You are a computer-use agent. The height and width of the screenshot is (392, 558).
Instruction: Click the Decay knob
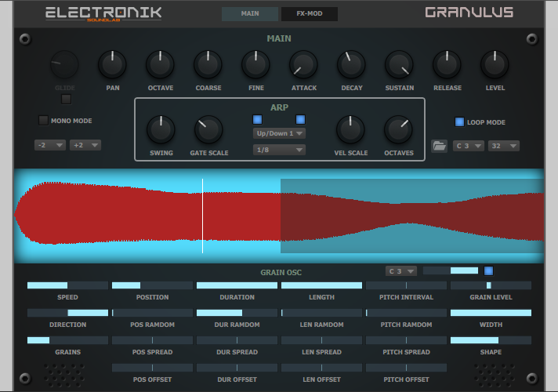(x=351, y=64)
